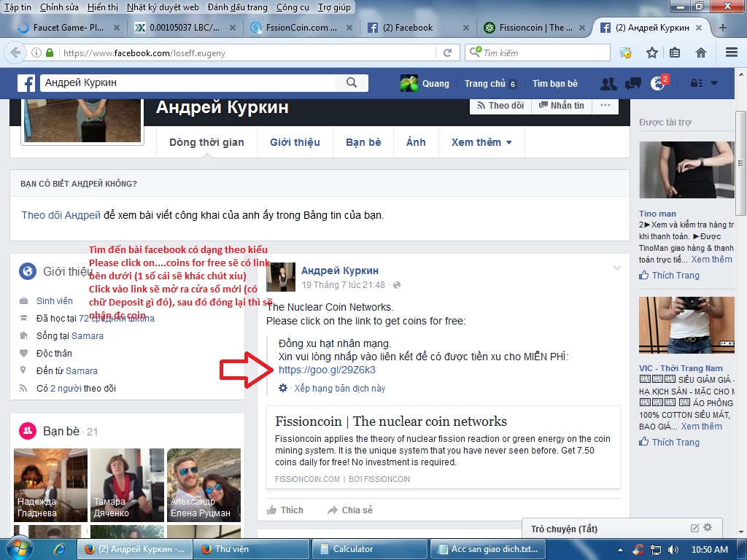
Task: Open Тамара Дяченко friend thumbnail
Action: tap(127, 485)
